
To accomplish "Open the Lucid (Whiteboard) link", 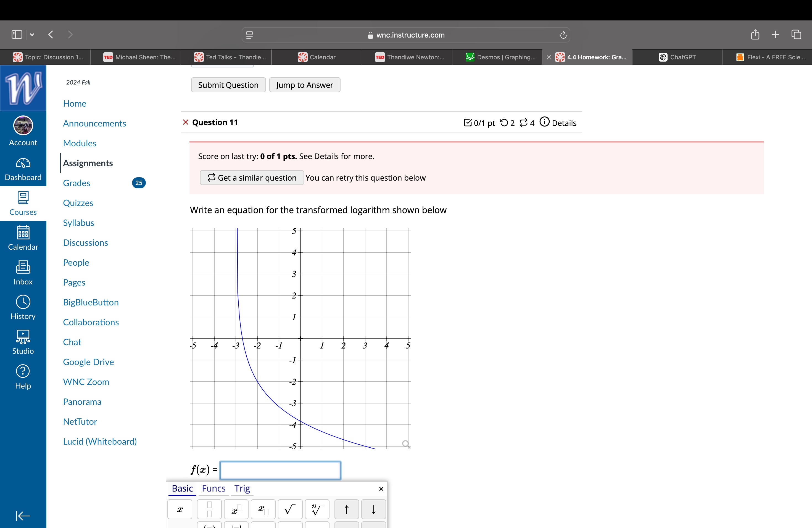I will [100, 441].
